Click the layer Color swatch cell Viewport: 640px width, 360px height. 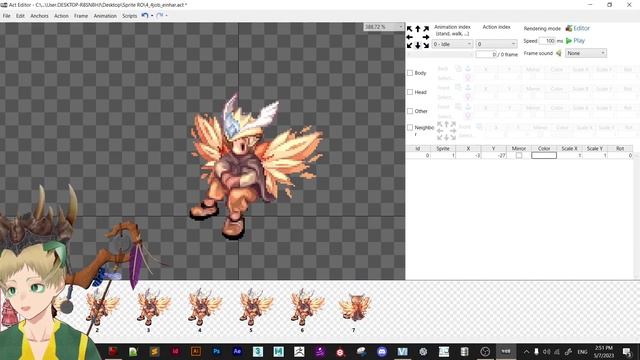click(544, 156)
